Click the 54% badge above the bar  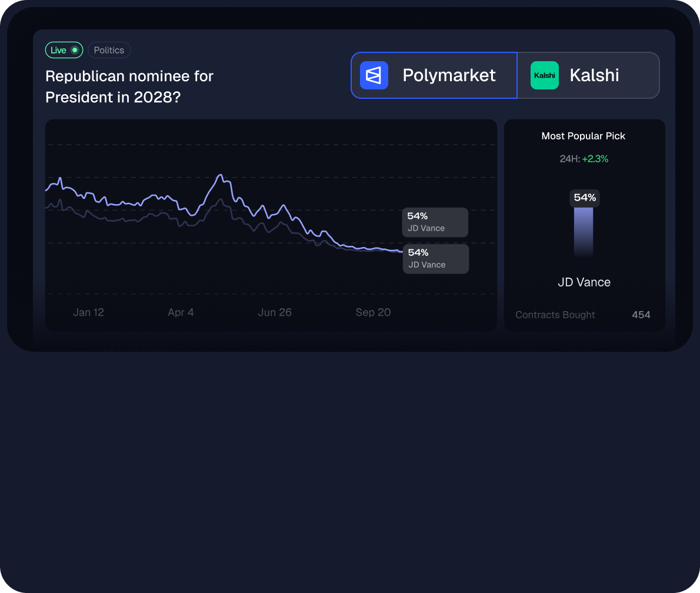coord(585,198)
